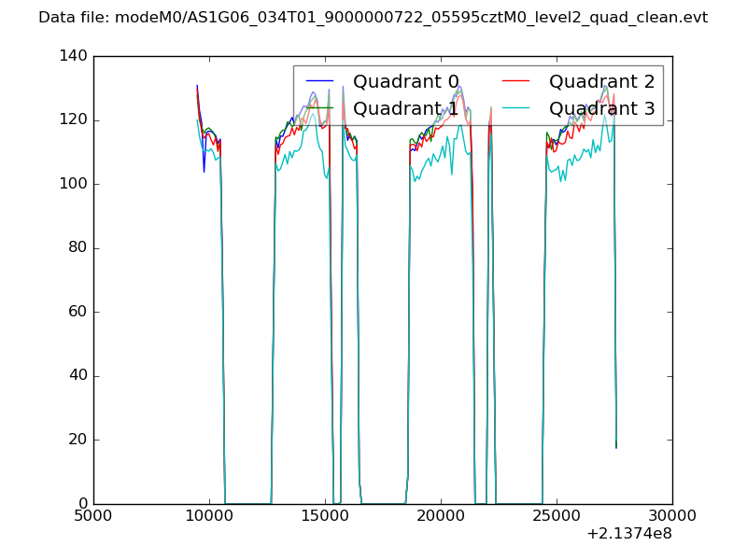747x560 pixels.
Task: Select the blue Quadrant 0 legend line sample
Action: tap(319, 82)
